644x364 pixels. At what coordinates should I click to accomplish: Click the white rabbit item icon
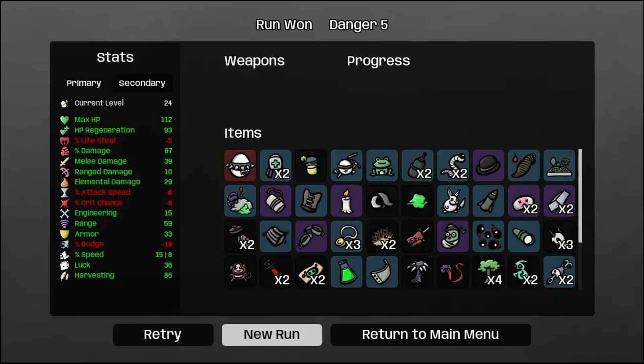click(453, 201)
